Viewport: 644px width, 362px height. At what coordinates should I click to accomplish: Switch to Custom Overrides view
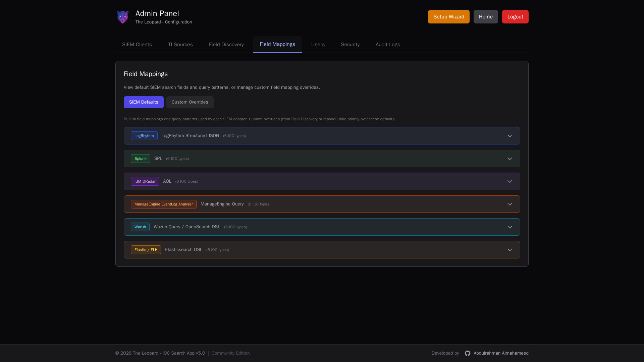(190, 102)
